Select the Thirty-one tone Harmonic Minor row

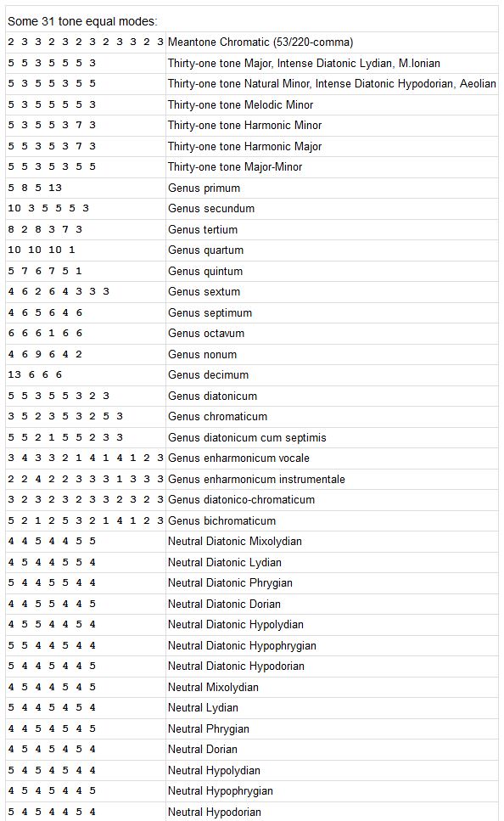[x=252, y=125]
